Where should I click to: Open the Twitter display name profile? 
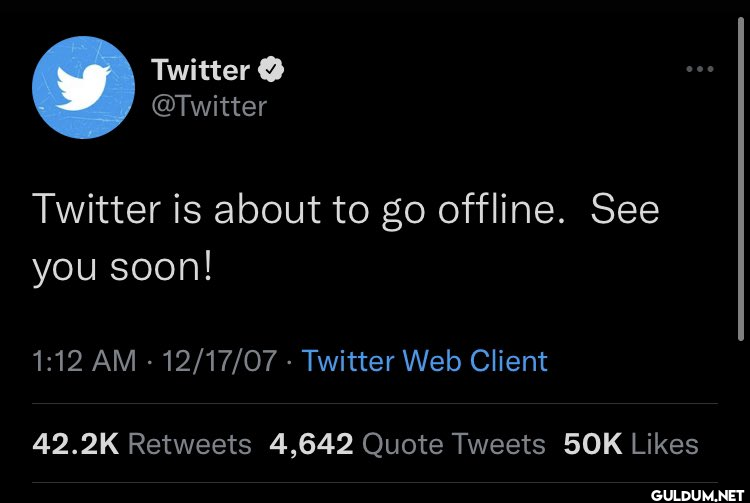point(200,70)
